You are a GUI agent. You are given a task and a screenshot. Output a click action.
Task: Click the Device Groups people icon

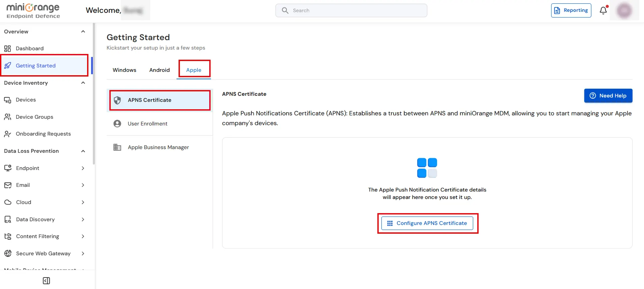tap(7, 117)
